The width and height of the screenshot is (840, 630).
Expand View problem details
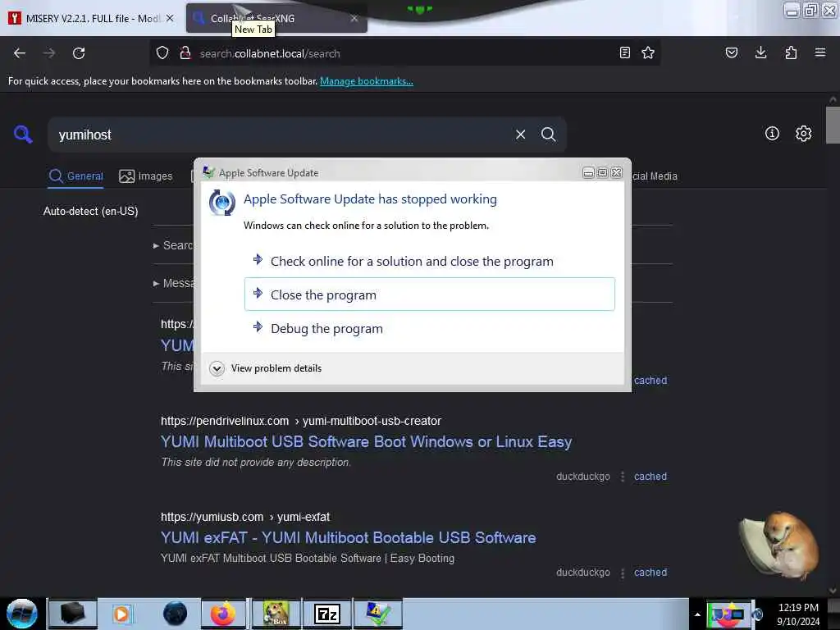(x=267, y=368)
